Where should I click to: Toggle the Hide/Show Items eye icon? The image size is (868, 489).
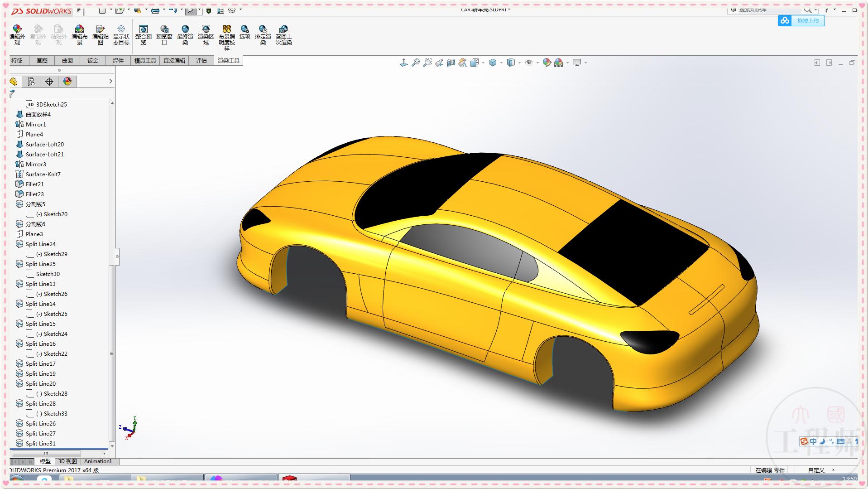click(528, 62)
